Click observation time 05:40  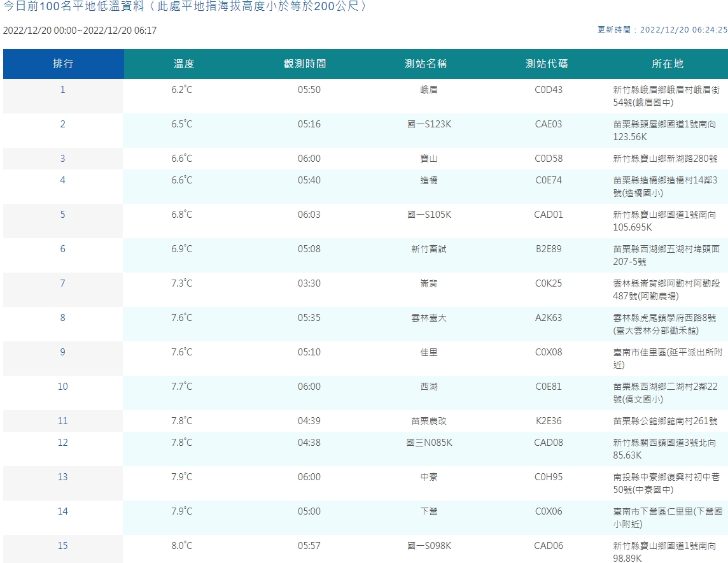[309, 180]
